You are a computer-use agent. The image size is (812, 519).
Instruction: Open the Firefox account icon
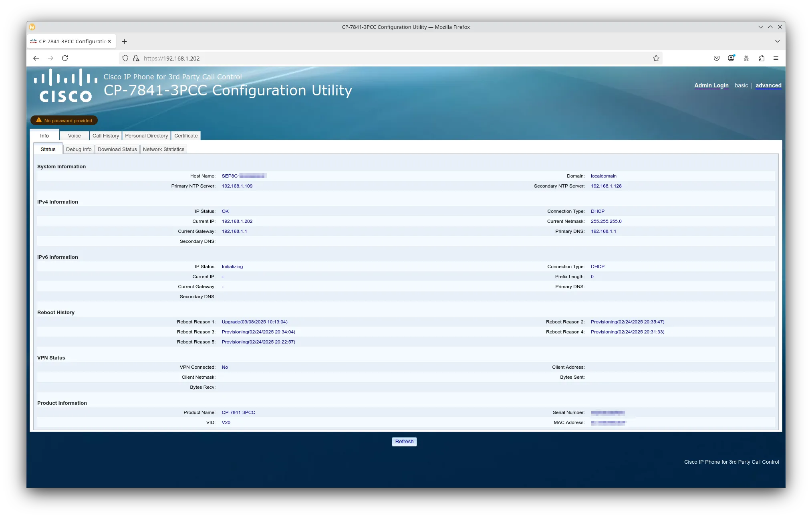731,58
